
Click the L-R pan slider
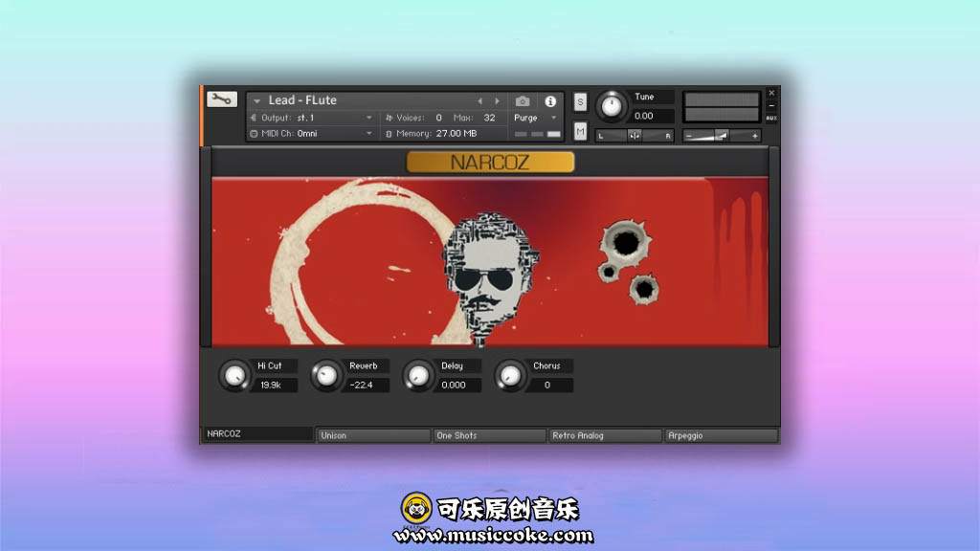coord(635,136)
